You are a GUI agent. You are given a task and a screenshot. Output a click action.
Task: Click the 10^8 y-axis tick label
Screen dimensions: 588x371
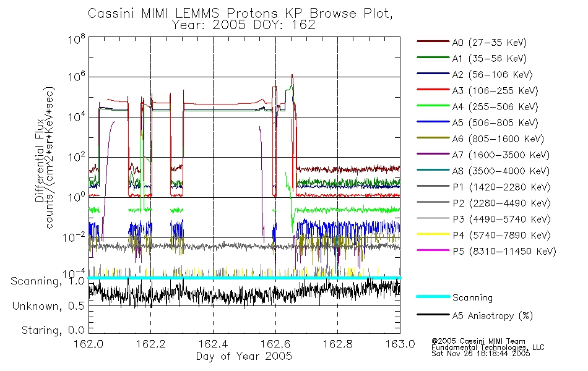click(x=77, y=39)
